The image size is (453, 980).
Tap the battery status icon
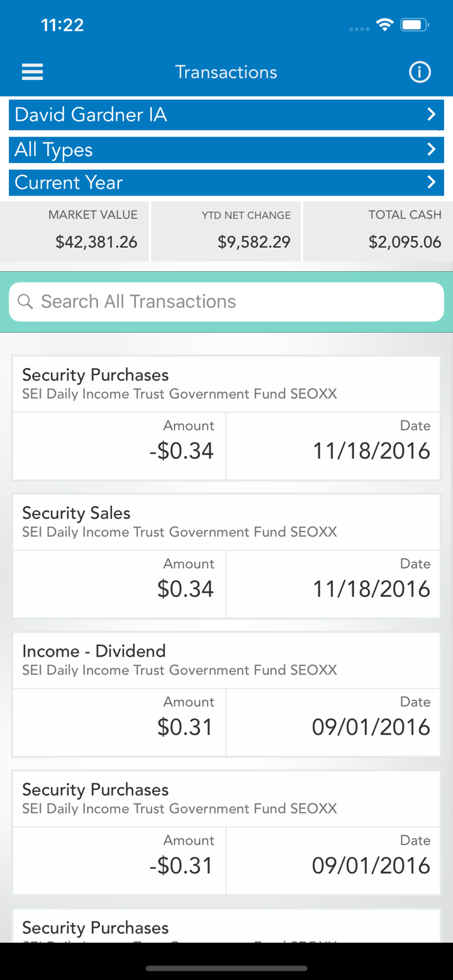[x=415, y=25]
